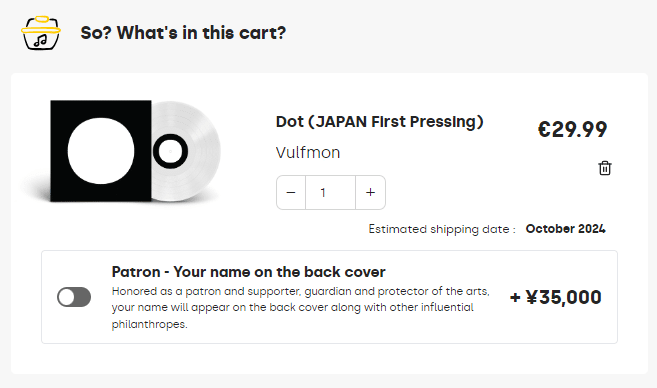
Task: Click the Patron - Your name on the back cover heading
Action: [248, 272]
